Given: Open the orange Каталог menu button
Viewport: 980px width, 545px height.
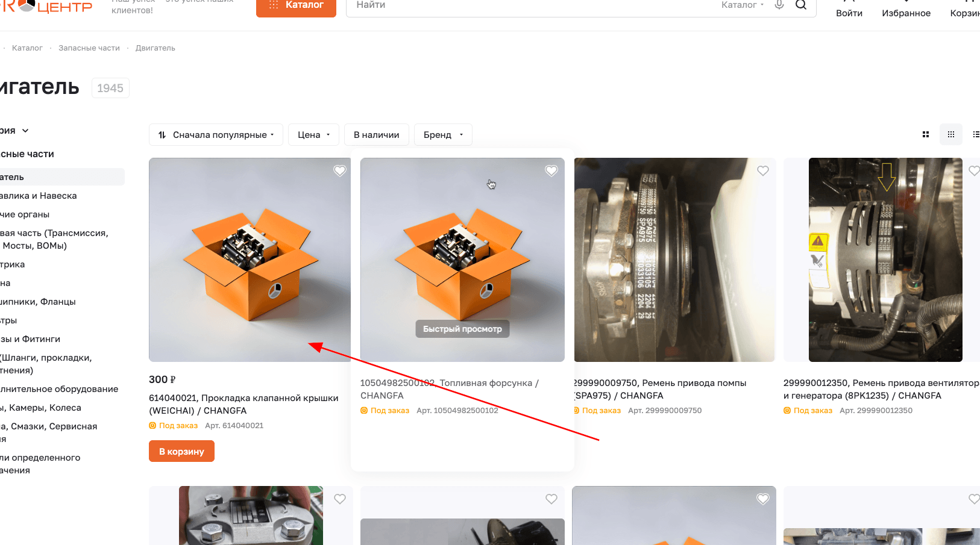Looking at the screenshot, I should click(296, 6).
